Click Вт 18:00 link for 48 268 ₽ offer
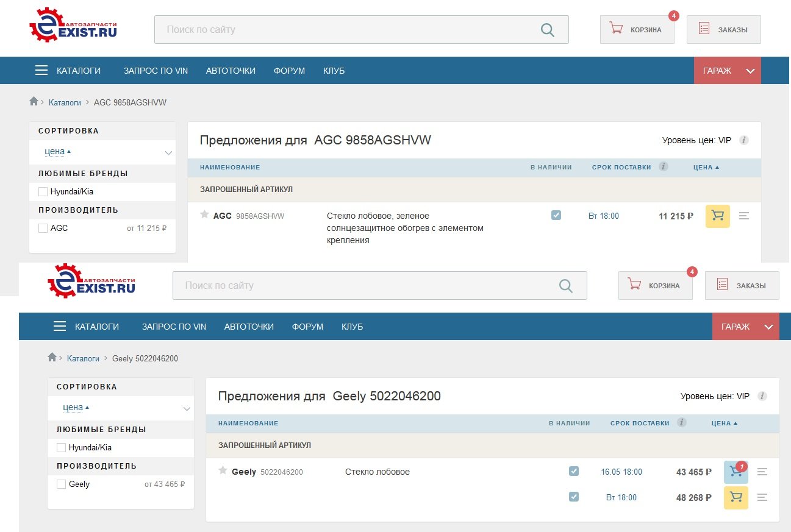This screenshot has height=532, width=791. pyautogui.click(x=621, y=497)
